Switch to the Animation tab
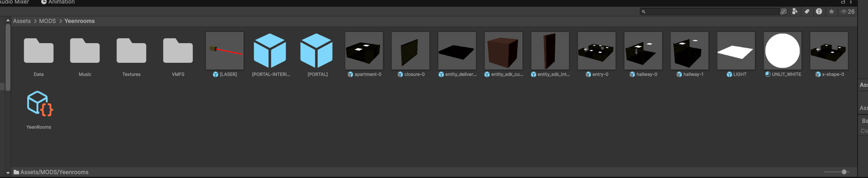The height and width of the screenshot is (178, 868). point(58,2)
